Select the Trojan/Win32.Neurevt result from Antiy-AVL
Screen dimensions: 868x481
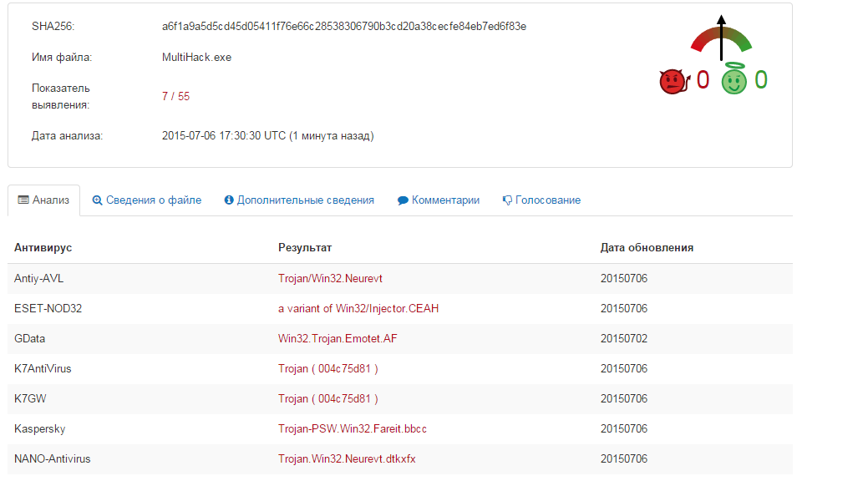coord(330,279)
